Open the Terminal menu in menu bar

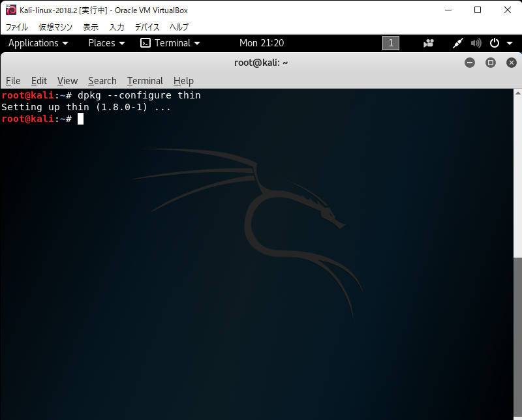[145, 81]
